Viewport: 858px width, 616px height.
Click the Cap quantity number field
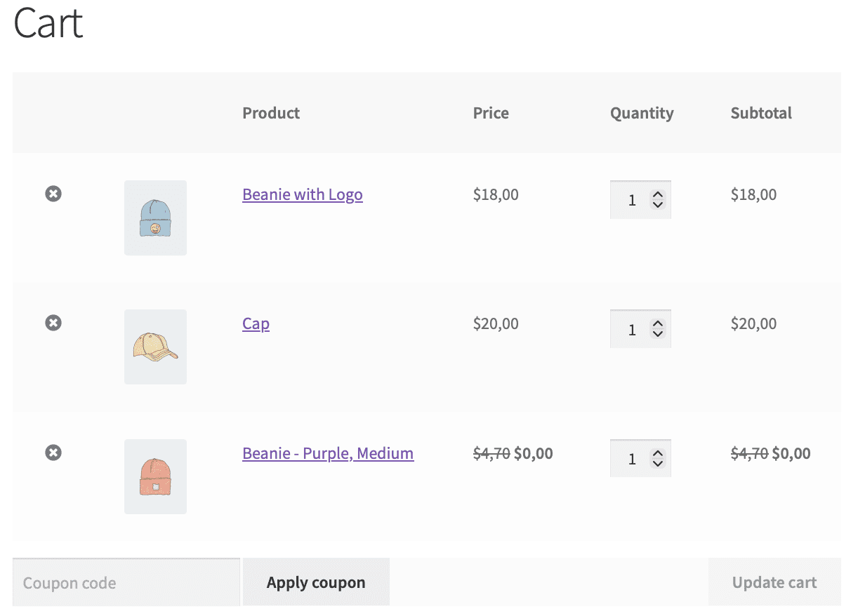[630, 329]
